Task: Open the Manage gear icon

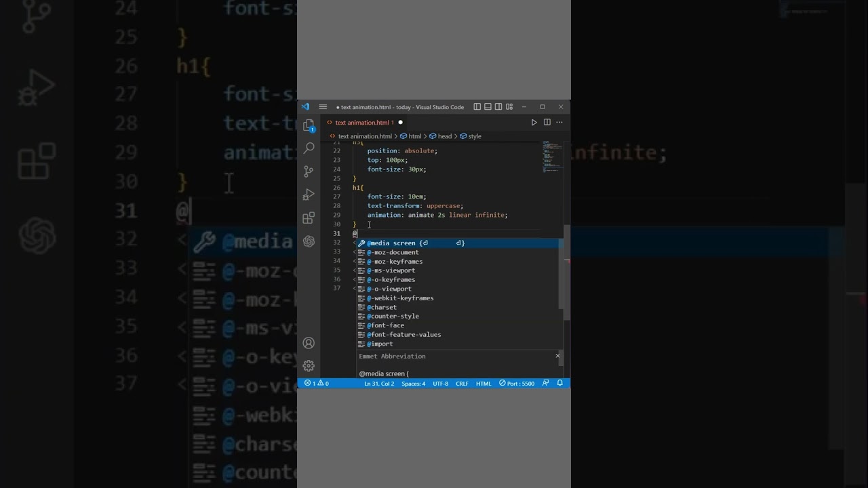Action: pos(309,366)
